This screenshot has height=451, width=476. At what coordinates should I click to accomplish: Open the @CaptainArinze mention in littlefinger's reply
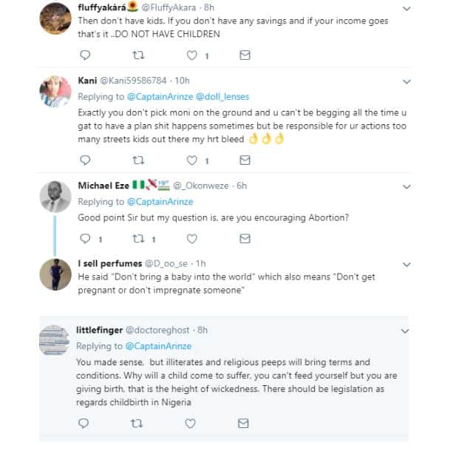(x=159, y=346)
